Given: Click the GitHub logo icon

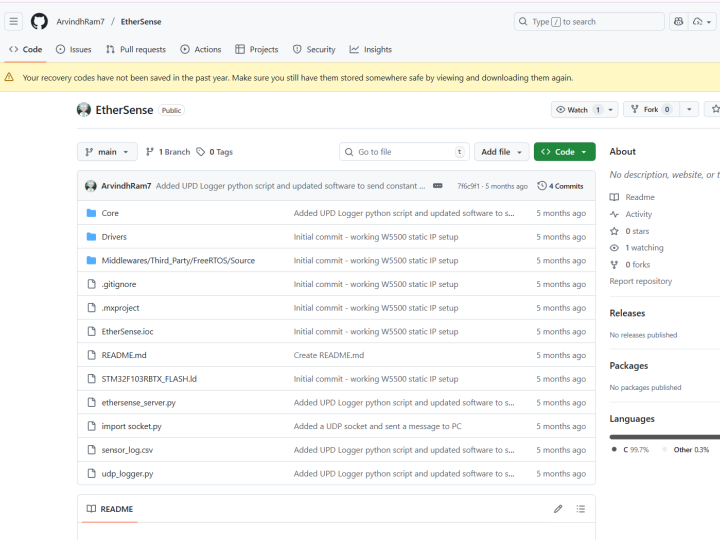Looking at the screenshot, I should (39, 21).
